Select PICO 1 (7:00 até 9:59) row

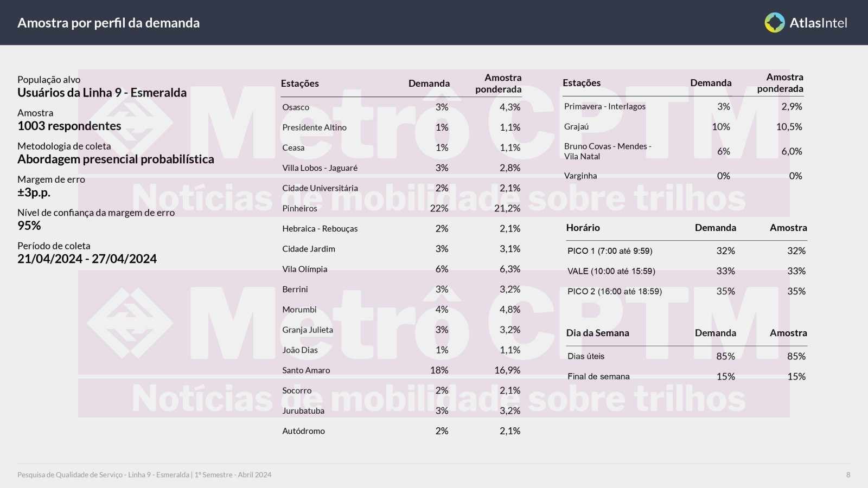pos(686,251)
